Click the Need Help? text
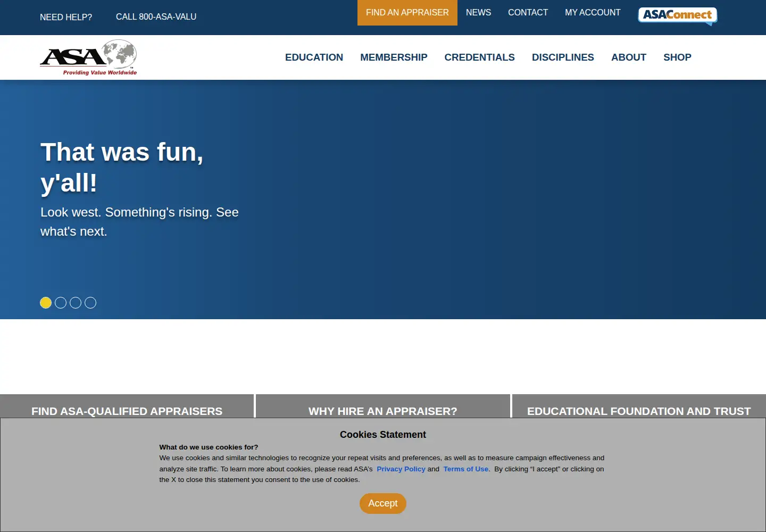The height and width of the screenshot is (532, 766). tap(66, 17)
